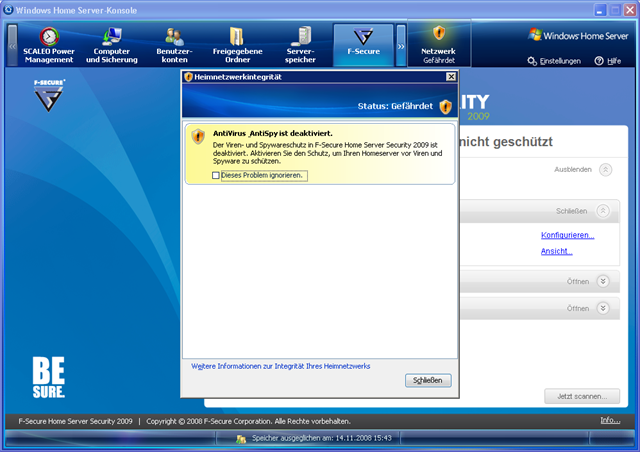Open the Ansicht... link
This screenshot has width=640, height=452.
[557, 251]
